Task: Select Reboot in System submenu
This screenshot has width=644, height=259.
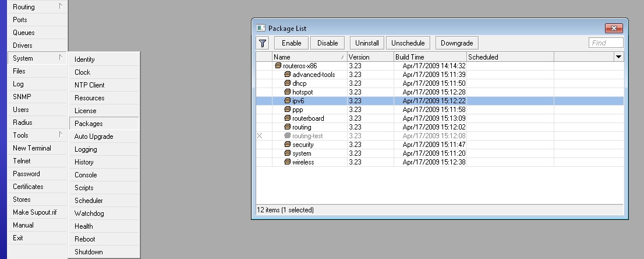Action: pos(104,239)
